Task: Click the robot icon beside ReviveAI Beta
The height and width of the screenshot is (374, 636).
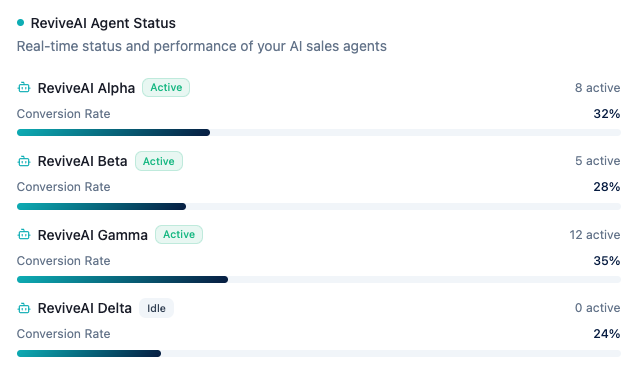Action: point(24,161)
